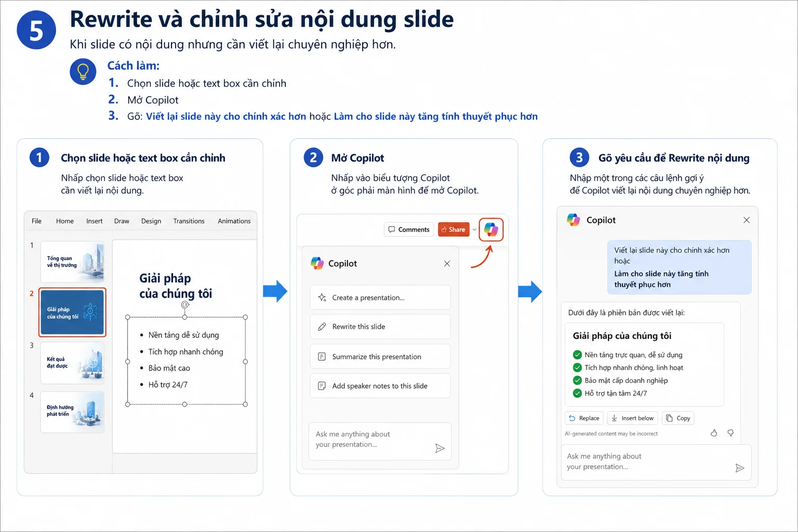Click the Replace button
The width and height of the screenshot is (798, 532).
(584, 418)
